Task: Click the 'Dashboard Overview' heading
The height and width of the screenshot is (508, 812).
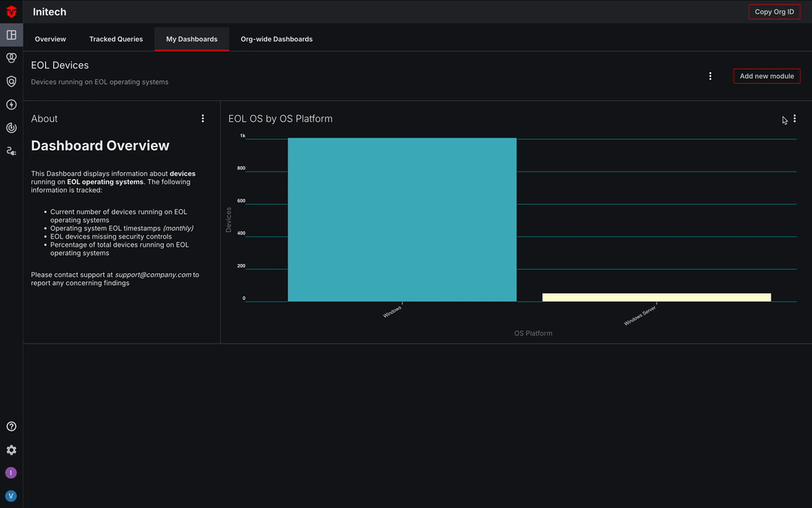Action: [x=100, y=146]
